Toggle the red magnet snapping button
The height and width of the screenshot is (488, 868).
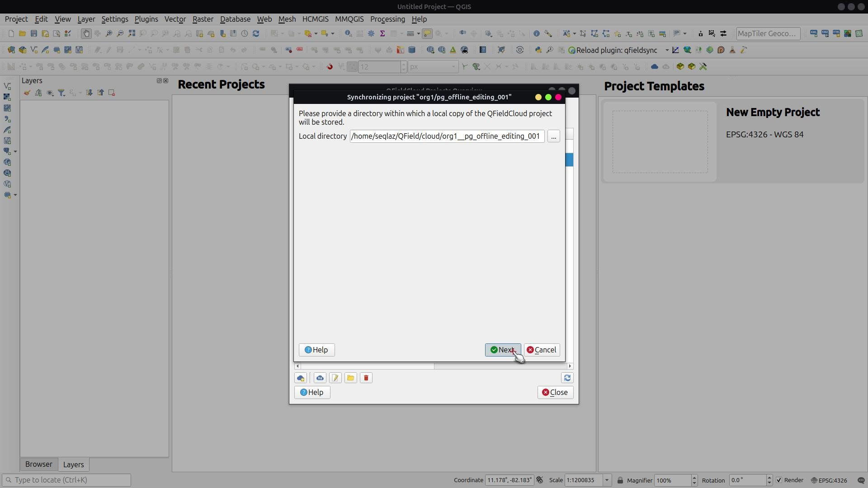tap(330, 67)
